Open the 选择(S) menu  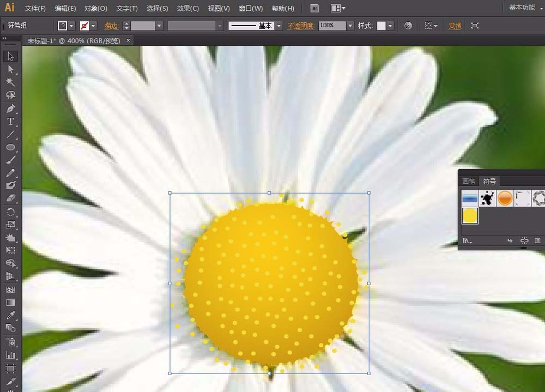coord(157,8)
